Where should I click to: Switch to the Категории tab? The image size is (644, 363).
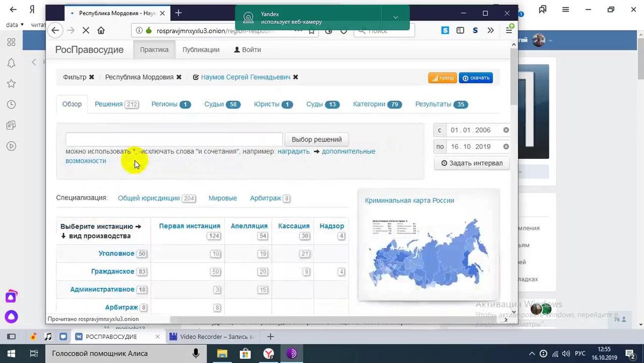pos(377,104)
